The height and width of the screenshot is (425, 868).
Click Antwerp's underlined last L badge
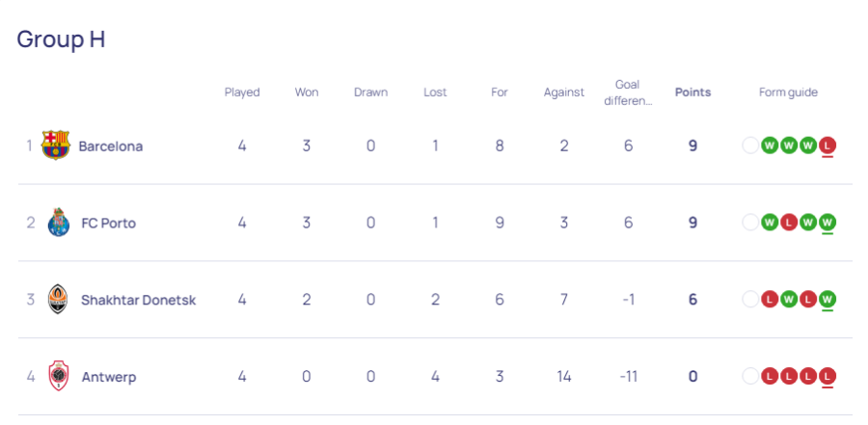pyautogui.click(x=827, y=376)
